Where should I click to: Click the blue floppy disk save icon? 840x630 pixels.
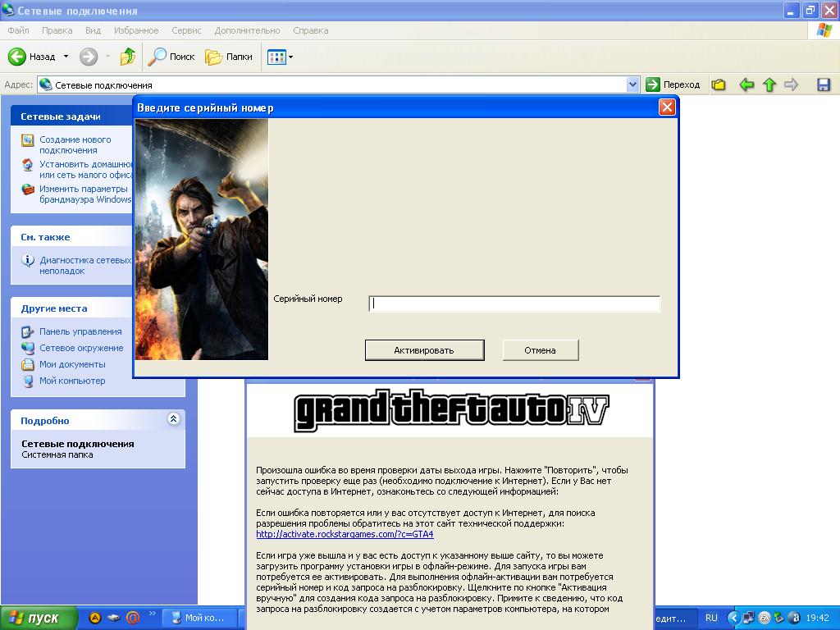point(824,84)
